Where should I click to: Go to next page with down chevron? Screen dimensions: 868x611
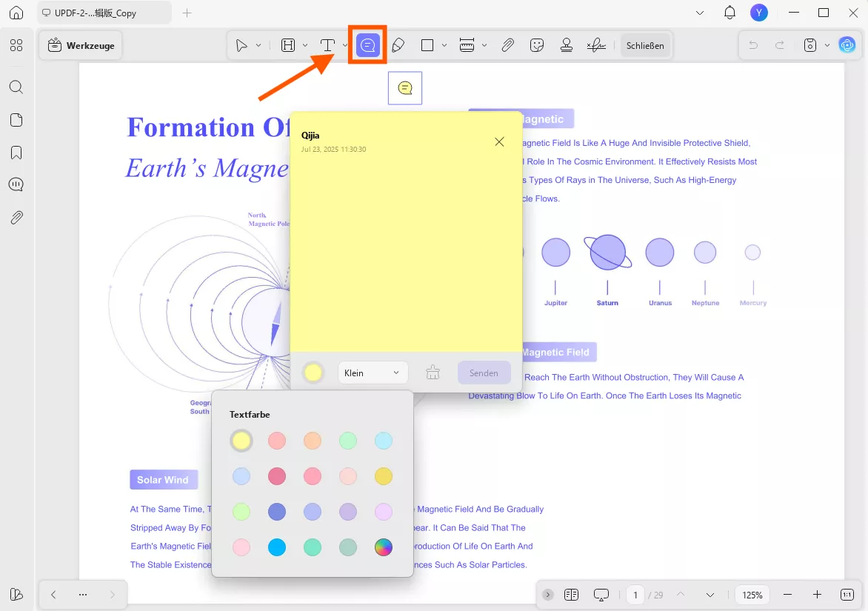[710, 595]
